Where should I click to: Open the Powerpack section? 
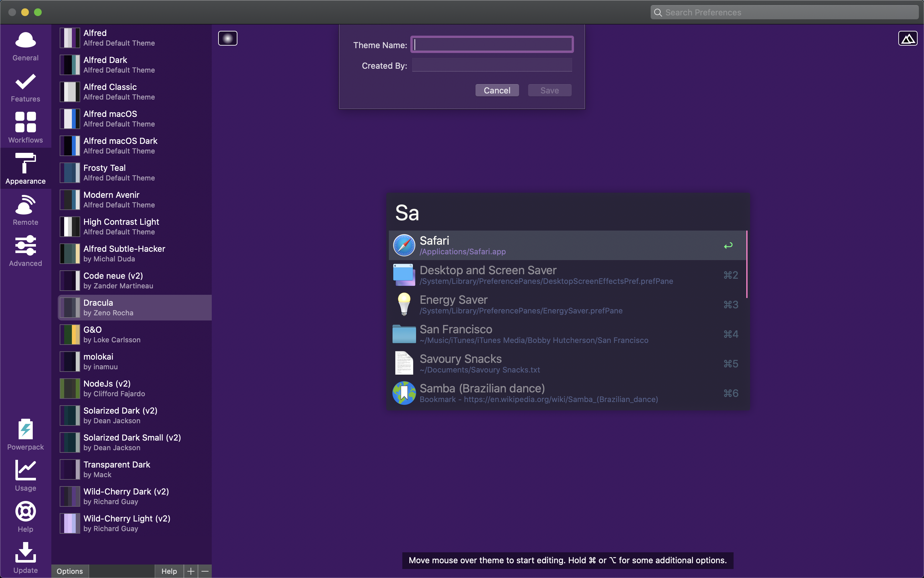[x=26, y=435]
